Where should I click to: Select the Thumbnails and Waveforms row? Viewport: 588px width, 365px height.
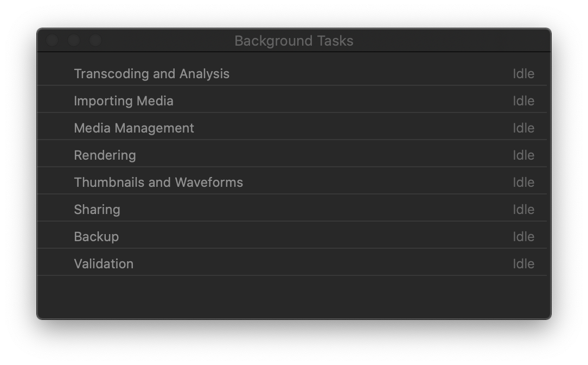[x=158, y=182]
